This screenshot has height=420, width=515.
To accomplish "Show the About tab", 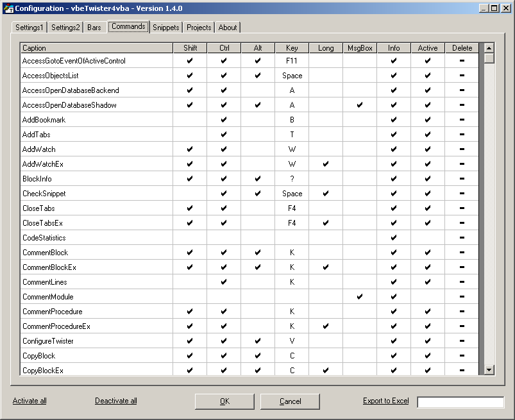I will coord(228,28).
